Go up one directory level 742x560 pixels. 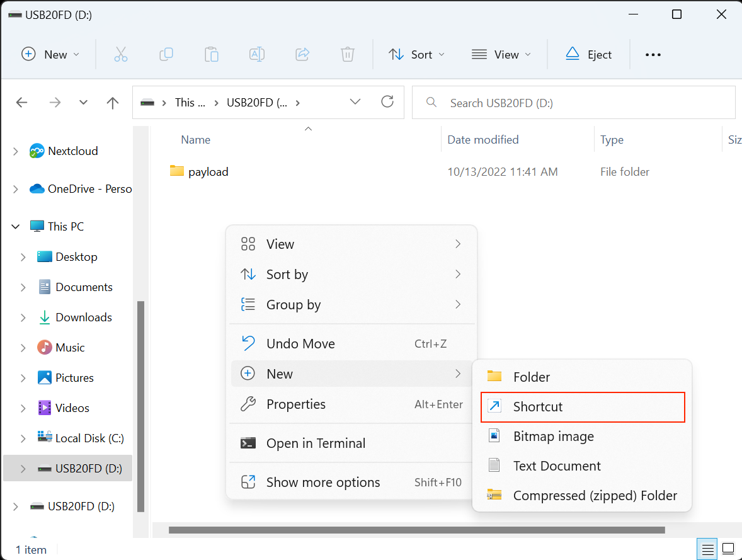point(113,103)
